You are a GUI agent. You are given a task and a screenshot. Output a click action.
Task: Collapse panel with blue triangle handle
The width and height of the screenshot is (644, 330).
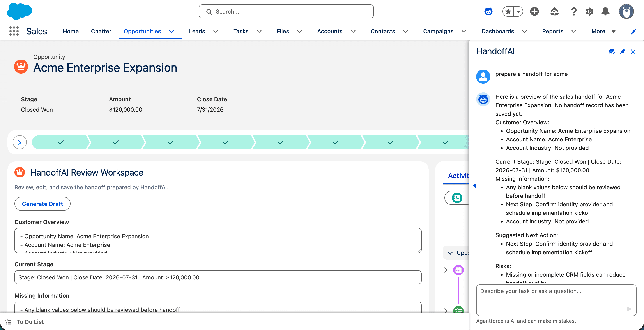(474, 186)
